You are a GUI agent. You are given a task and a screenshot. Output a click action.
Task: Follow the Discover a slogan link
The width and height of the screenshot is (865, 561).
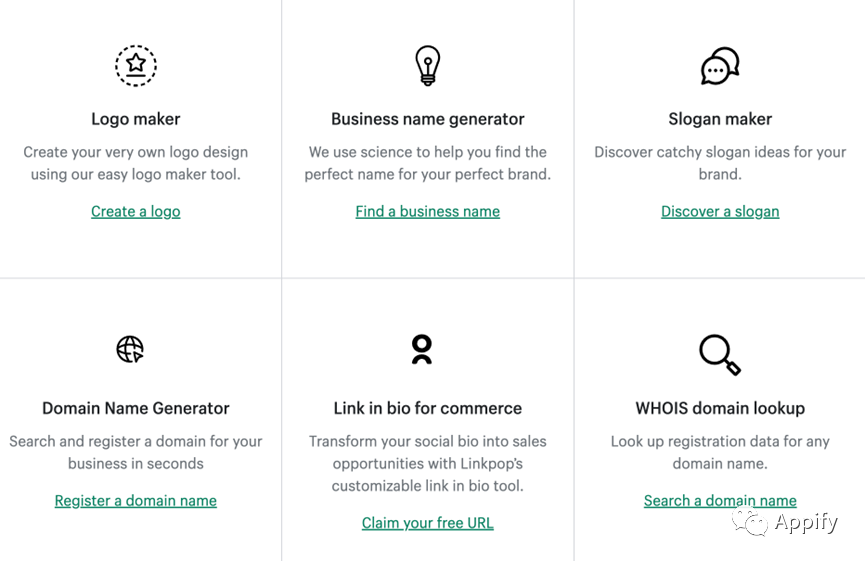click(720, 211)
